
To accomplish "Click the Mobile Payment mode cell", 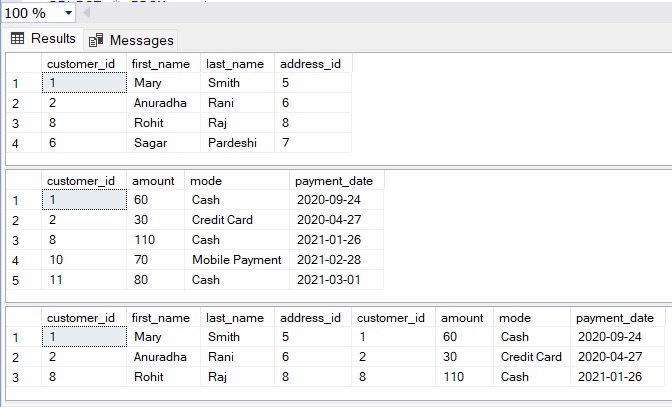I will click(x=237, y=260).
